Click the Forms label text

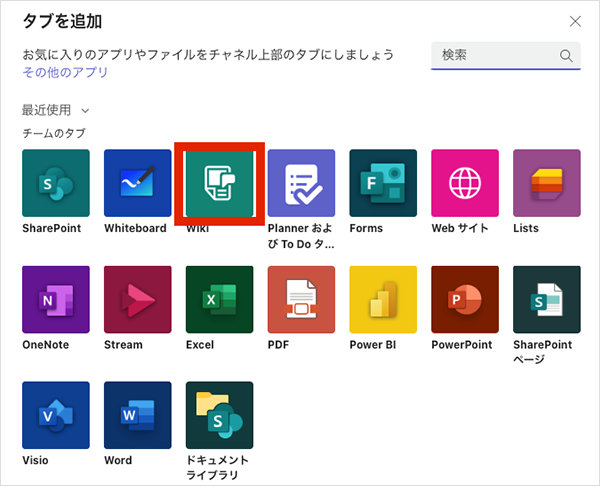(x=366, y=228)
